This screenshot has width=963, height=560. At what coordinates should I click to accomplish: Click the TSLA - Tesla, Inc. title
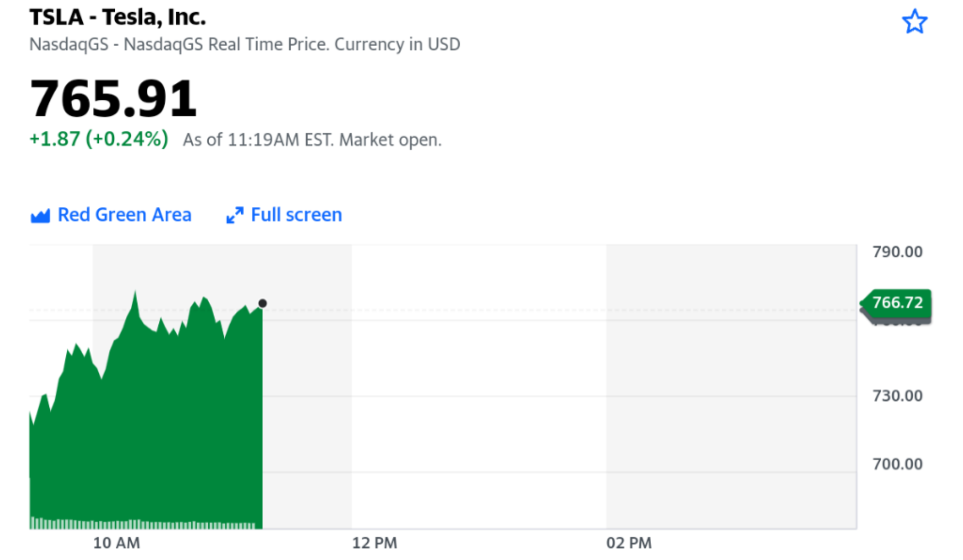coord(118,17)
